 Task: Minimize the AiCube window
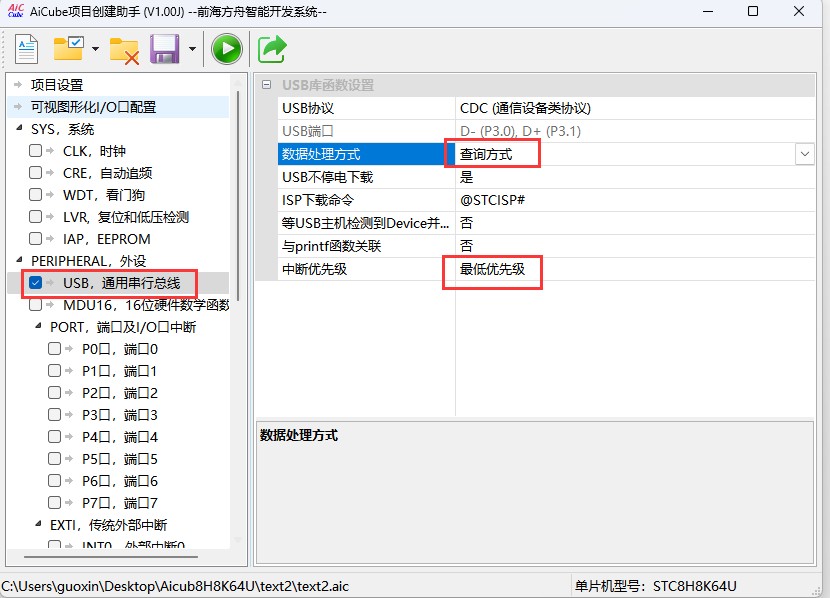click(x=708, y=11)
